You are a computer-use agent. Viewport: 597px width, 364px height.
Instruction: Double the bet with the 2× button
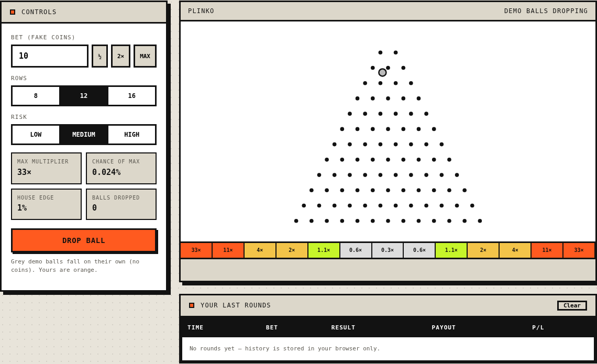pos(120,56)
